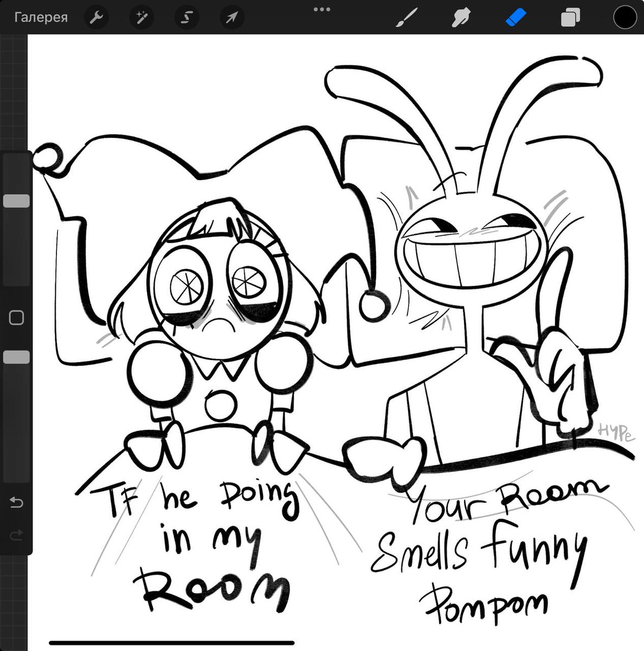This screenshot has height=651, width=644.
Task: Tap the home indicator bar at bottom
Action: point(171,643)
